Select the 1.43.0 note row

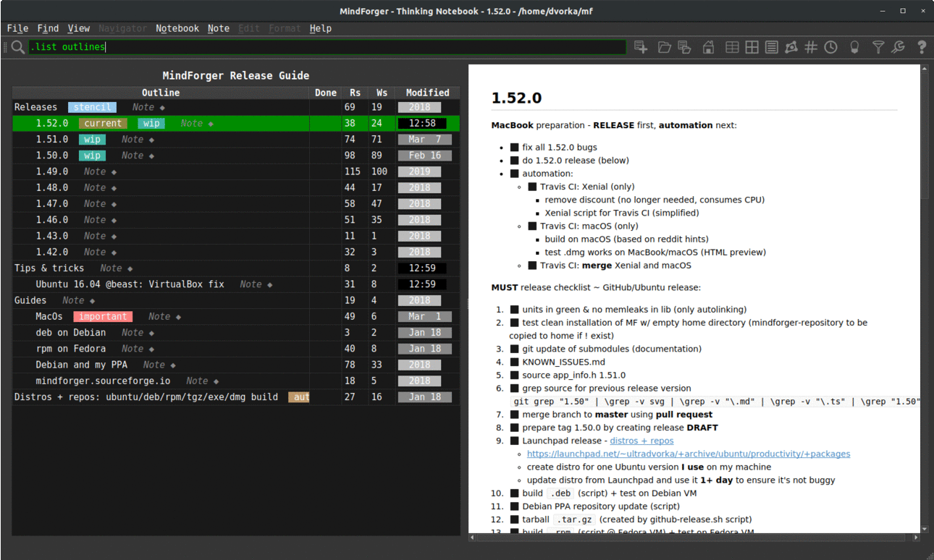pyautogui.click(x=236, y=236)
